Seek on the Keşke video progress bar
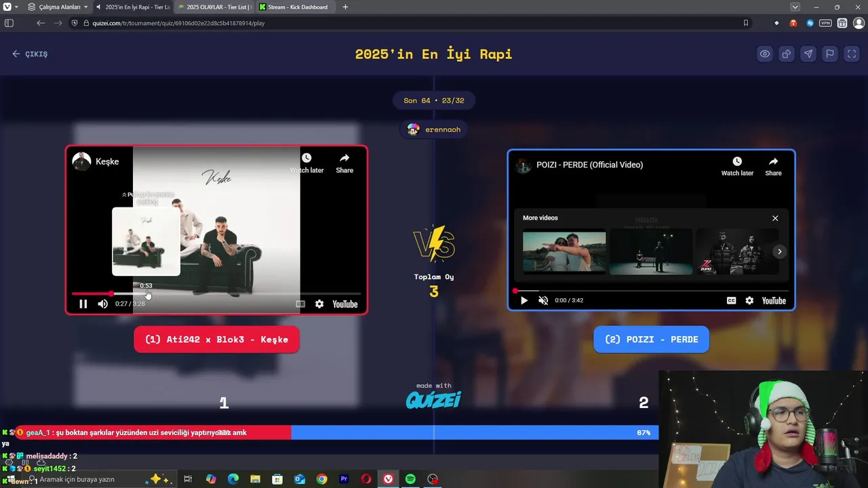Viewport: 868px width, 488px height. [216, 293]
